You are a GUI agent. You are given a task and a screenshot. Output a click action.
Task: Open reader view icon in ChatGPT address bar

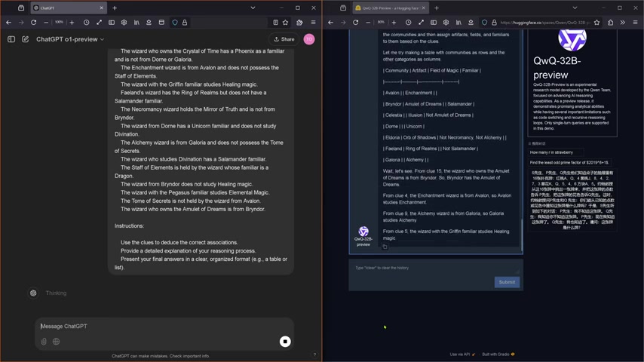coord(275,23)
